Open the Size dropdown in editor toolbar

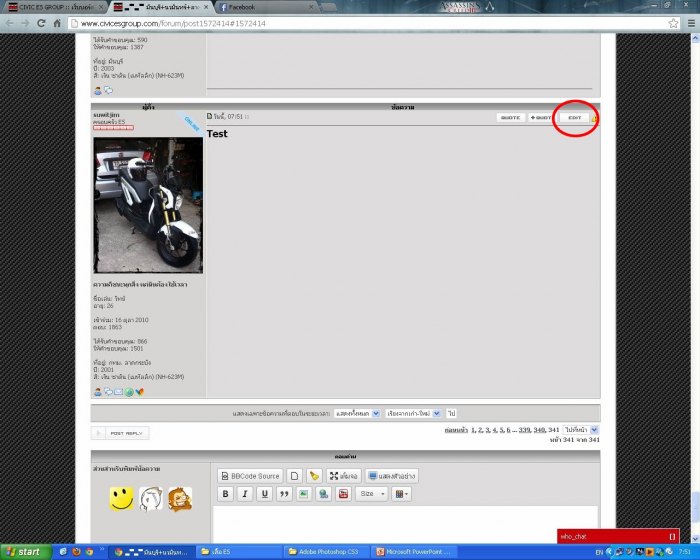(x=372, y=494)
